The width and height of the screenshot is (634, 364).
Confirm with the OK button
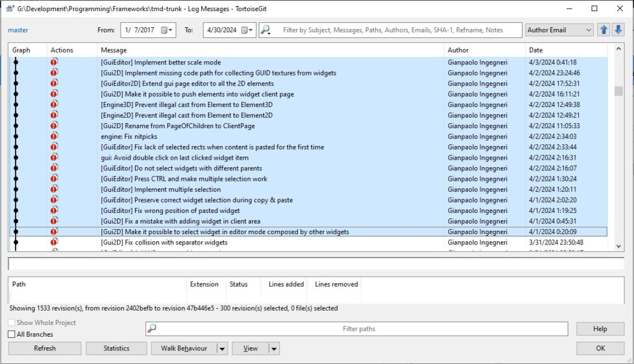tap(600, 349)
